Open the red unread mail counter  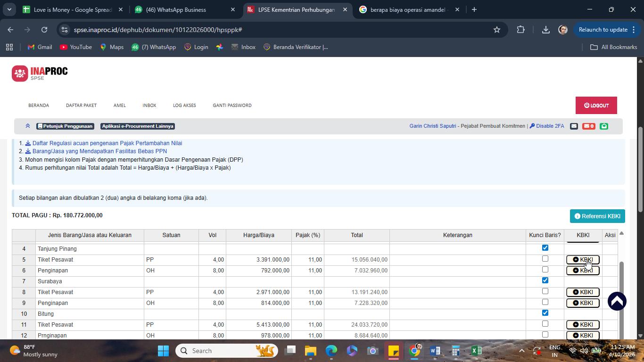click(588, 126)
